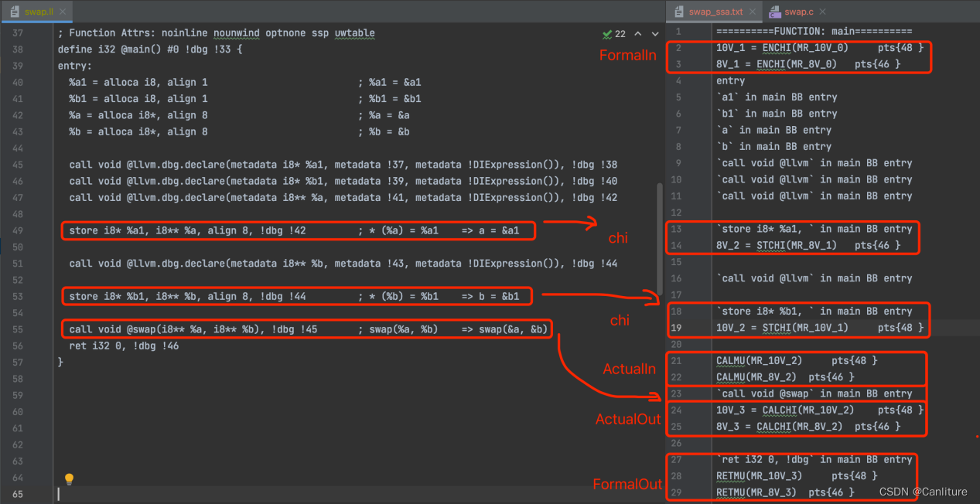Jump to previous highlighted problem arrow
This screenshot has width=980, height=504.
tap(638, 34)
